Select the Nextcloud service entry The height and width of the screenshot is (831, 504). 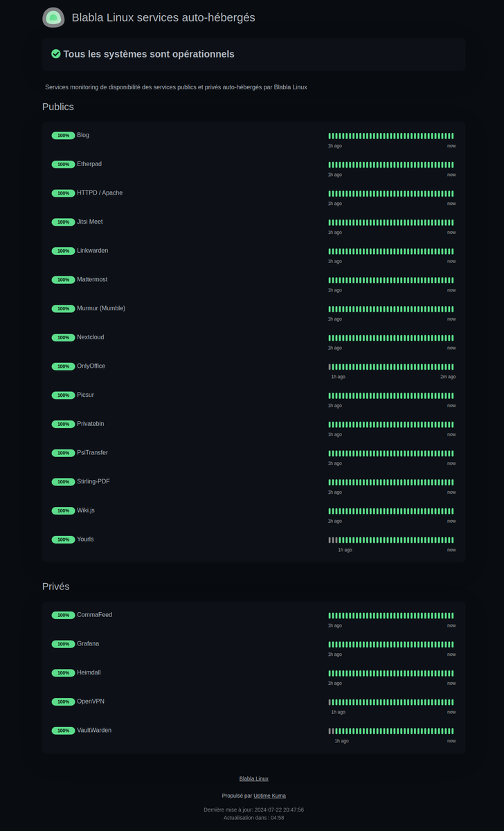91,337
